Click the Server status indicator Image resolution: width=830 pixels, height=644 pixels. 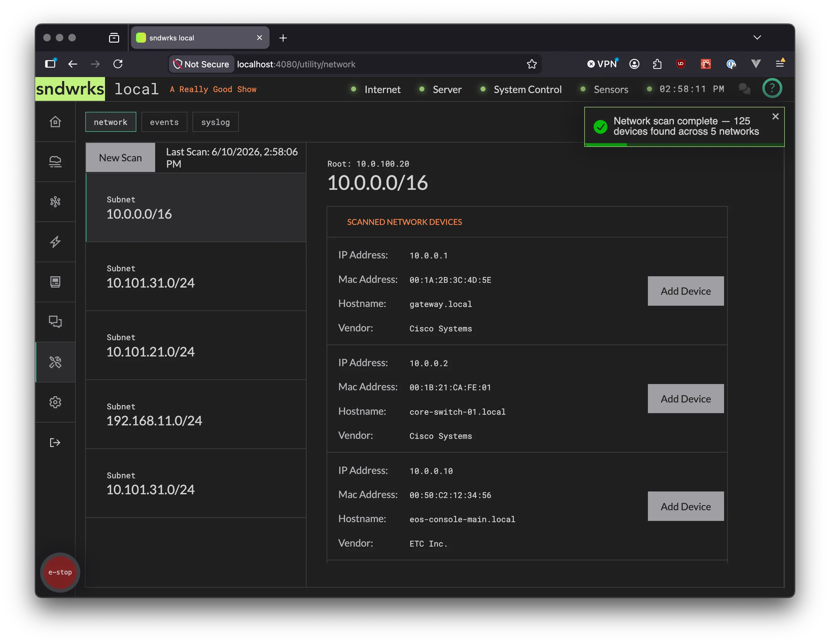pyautogui.click(x=440, y=89)
